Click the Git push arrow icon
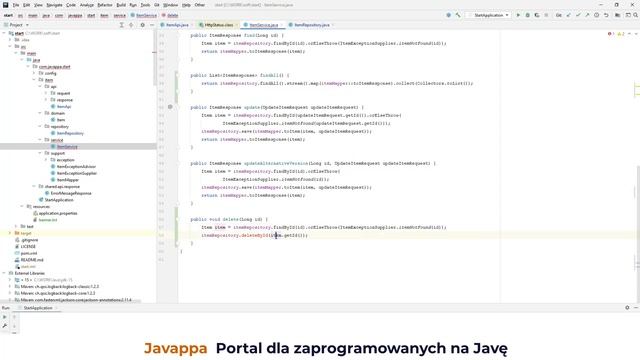640x360 pixels. tap(587, 15)
